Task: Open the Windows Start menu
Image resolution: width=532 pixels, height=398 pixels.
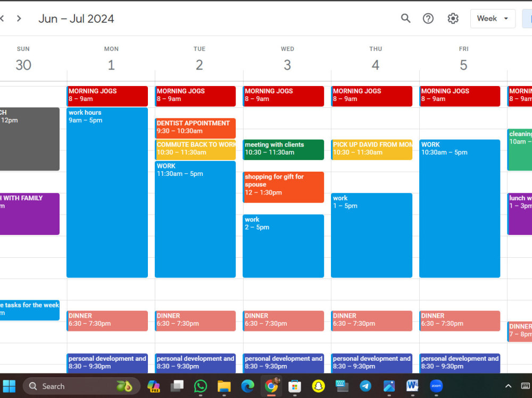Action: (x=9, y=386)
